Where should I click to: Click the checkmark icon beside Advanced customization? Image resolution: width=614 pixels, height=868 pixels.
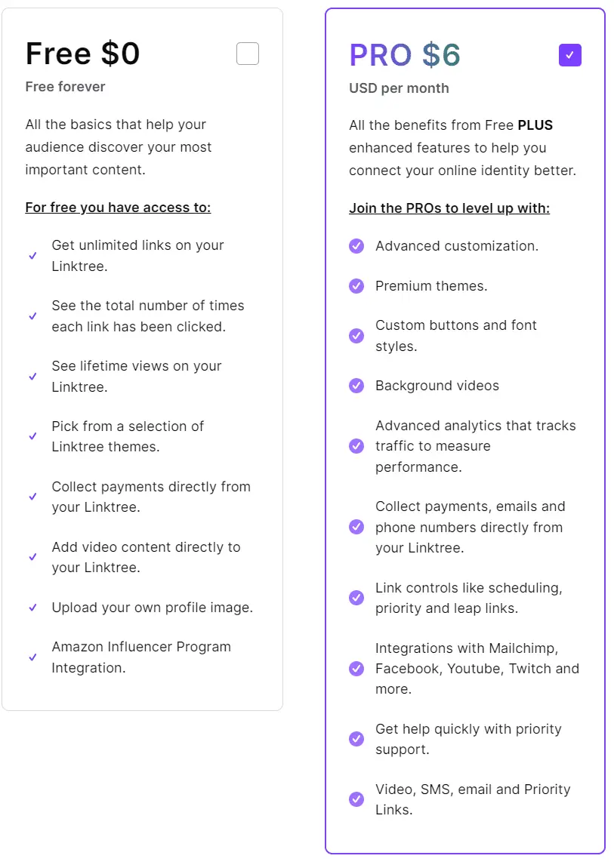pyautogui.click(x=356, y=246)
